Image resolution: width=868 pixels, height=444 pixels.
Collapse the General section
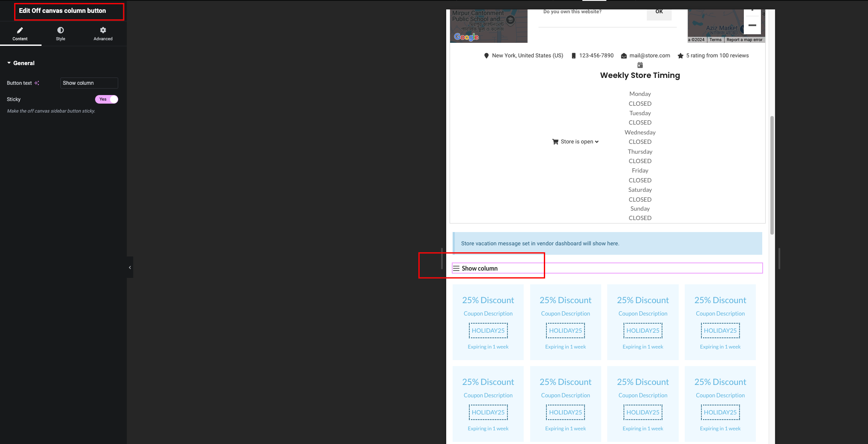(x=21, y=63)
